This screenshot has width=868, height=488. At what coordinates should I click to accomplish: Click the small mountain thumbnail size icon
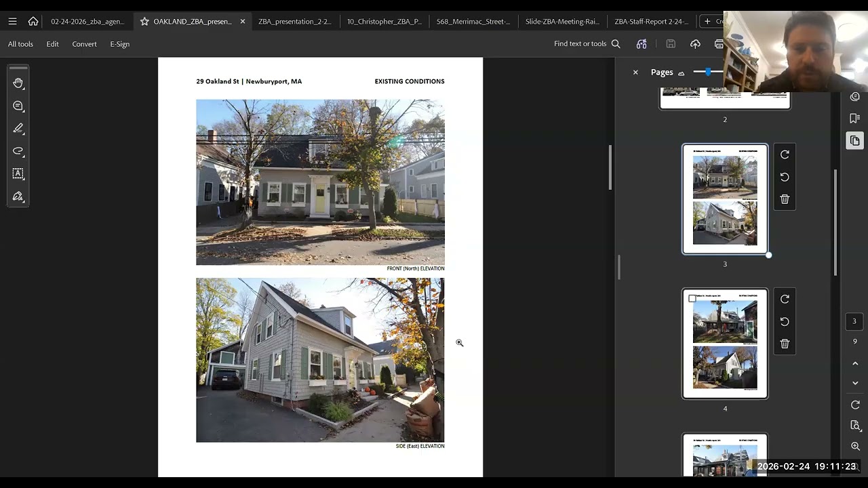pos(681,73)
